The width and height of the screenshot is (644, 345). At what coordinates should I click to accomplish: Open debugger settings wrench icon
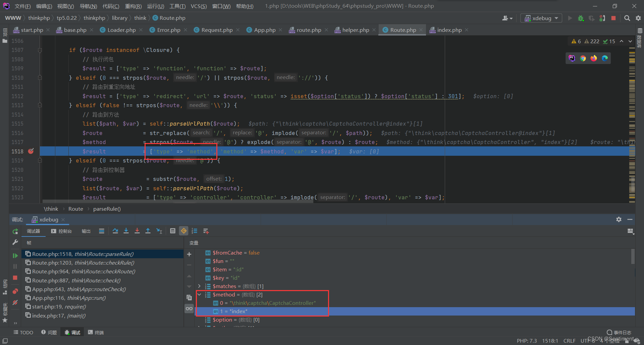[x=15, y=242]
